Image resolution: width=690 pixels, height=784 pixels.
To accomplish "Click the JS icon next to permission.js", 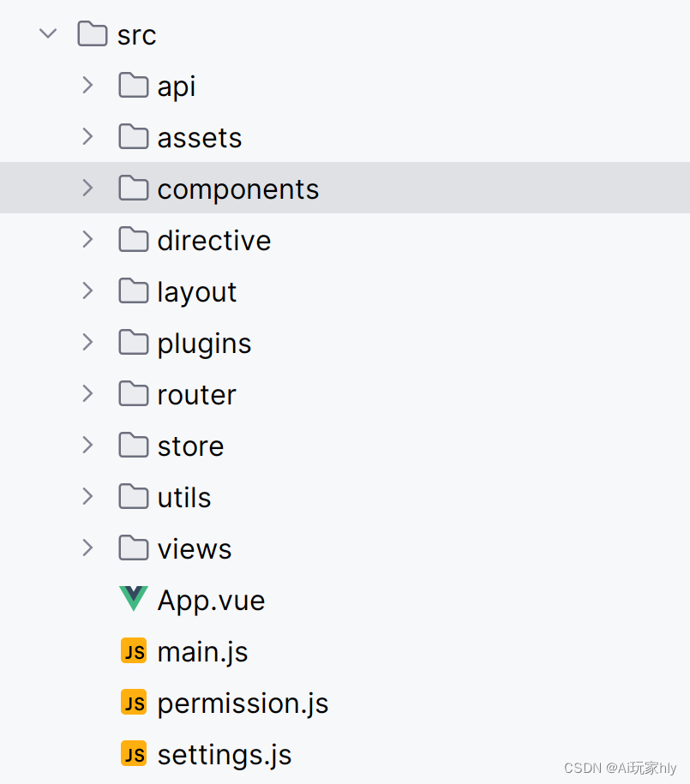I will tap(134, 702).
